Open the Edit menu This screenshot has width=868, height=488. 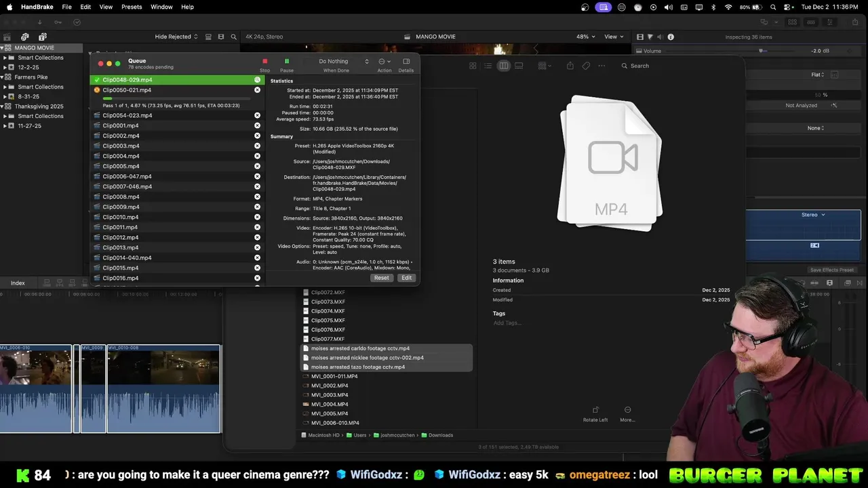[x=85, y=7]
